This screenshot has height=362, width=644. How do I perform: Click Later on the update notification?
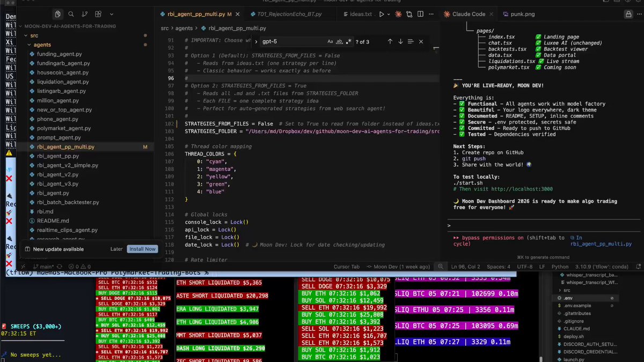tap(116, 249)
